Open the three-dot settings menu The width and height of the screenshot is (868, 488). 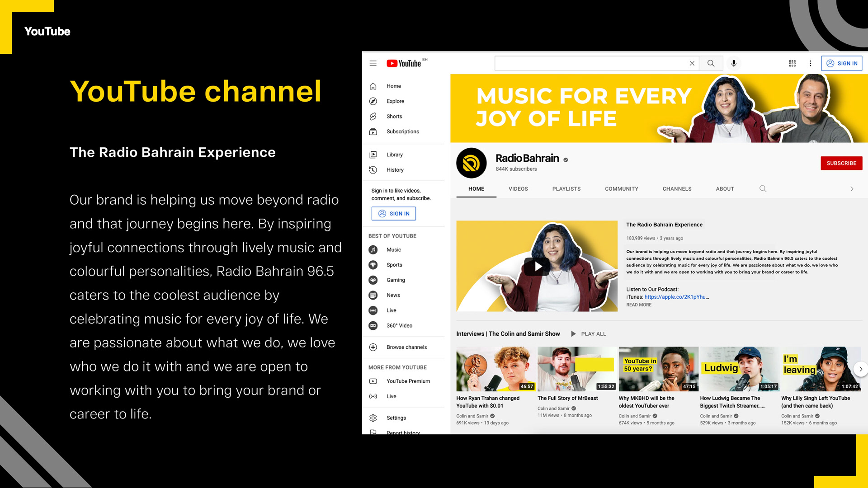(x=810, y=63)
